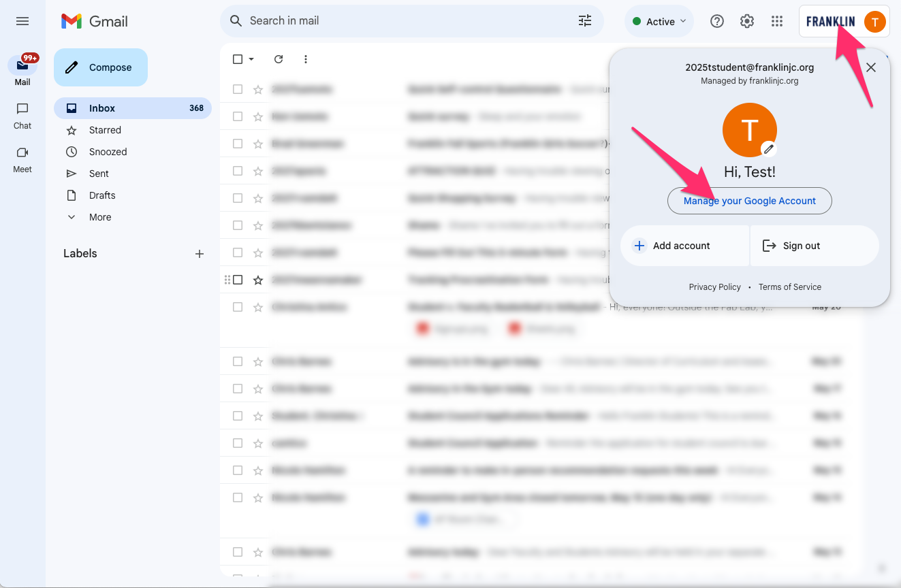
Task: Click the Gmail logo
Action: [95, 21]
